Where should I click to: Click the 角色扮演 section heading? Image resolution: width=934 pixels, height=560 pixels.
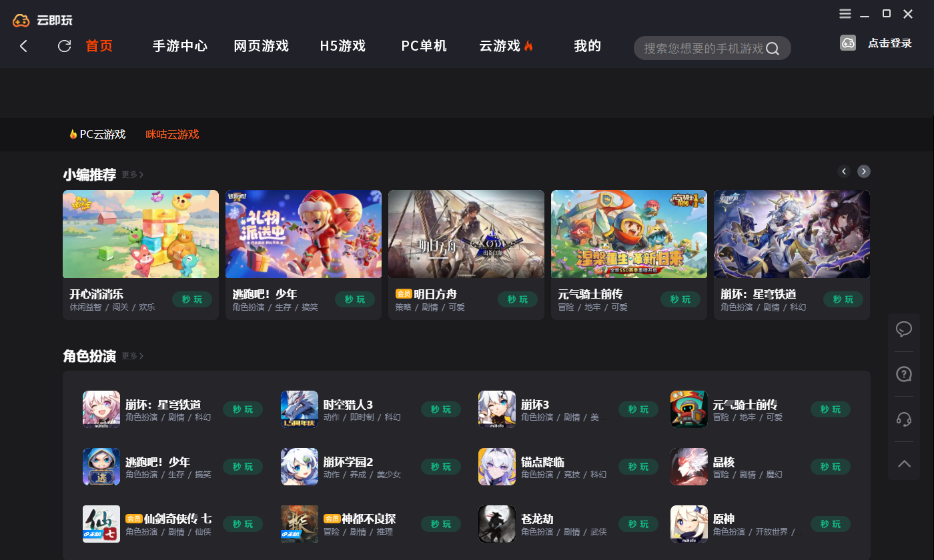pos(89,356)
